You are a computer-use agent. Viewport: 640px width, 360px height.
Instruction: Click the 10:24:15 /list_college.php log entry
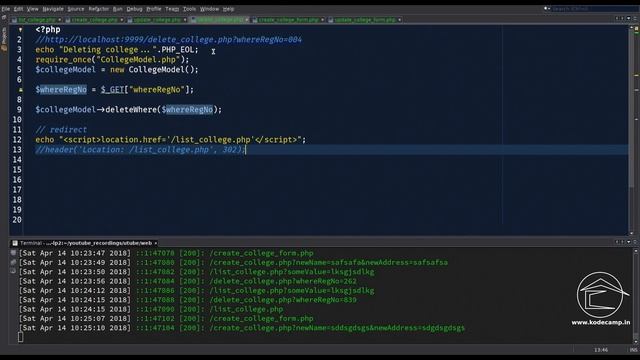[151, 309]
